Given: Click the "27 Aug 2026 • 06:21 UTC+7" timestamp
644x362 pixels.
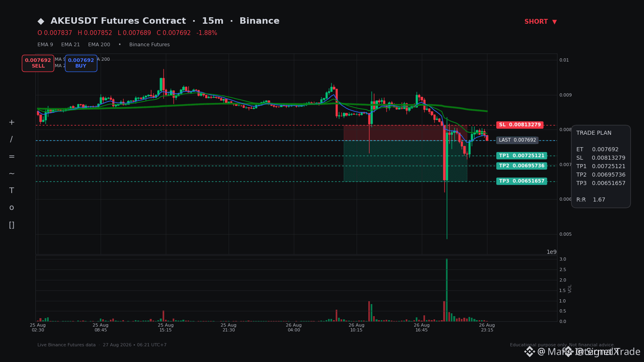Looking at the screenshot, I should pyautogui.click(x=134, y=345).
